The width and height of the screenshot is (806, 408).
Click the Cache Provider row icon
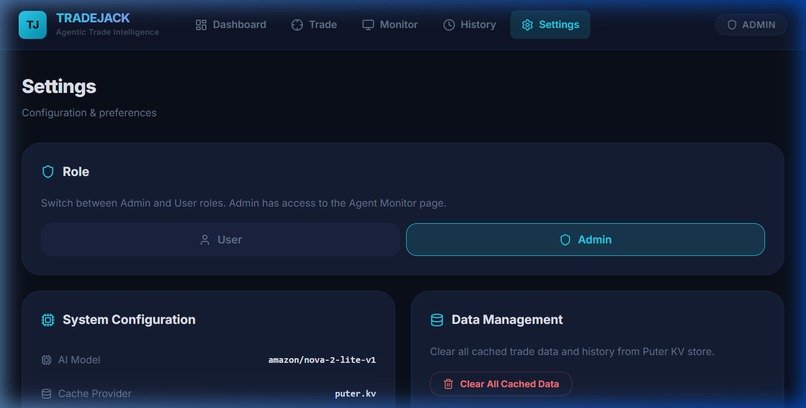pyautogui.click(x=46, y=394)
